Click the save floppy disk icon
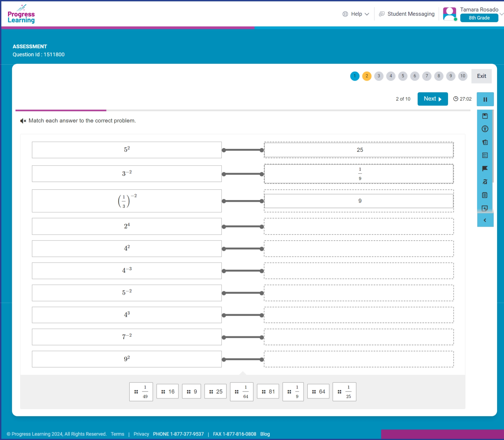Image resolution: width=504 pixels, height=440 pixels. tap(485, 116)
